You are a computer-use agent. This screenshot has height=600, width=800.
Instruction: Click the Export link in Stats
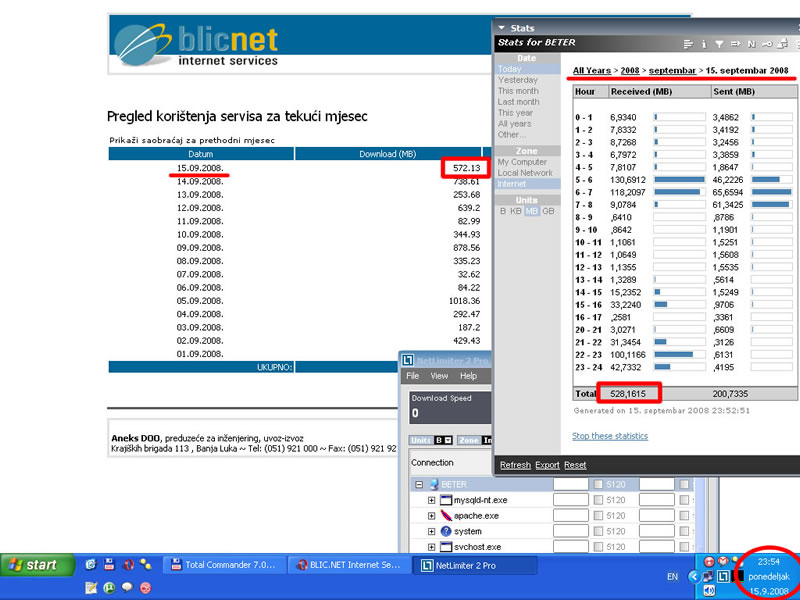[547, 465]
